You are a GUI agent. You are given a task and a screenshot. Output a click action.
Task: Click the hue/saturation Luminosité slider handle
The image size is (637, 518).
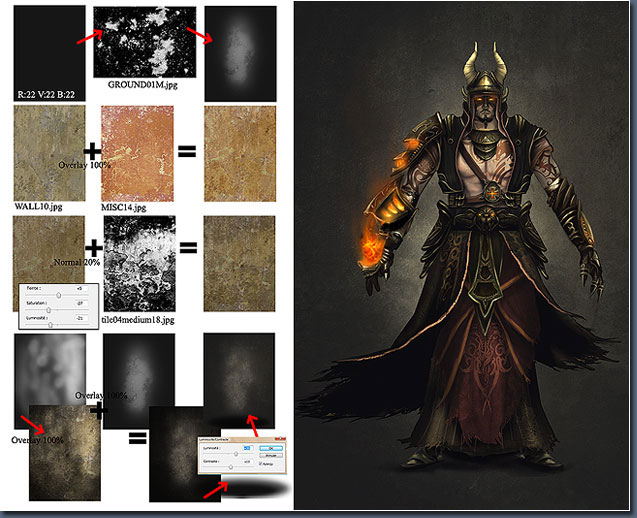click(x=50, y=325)
